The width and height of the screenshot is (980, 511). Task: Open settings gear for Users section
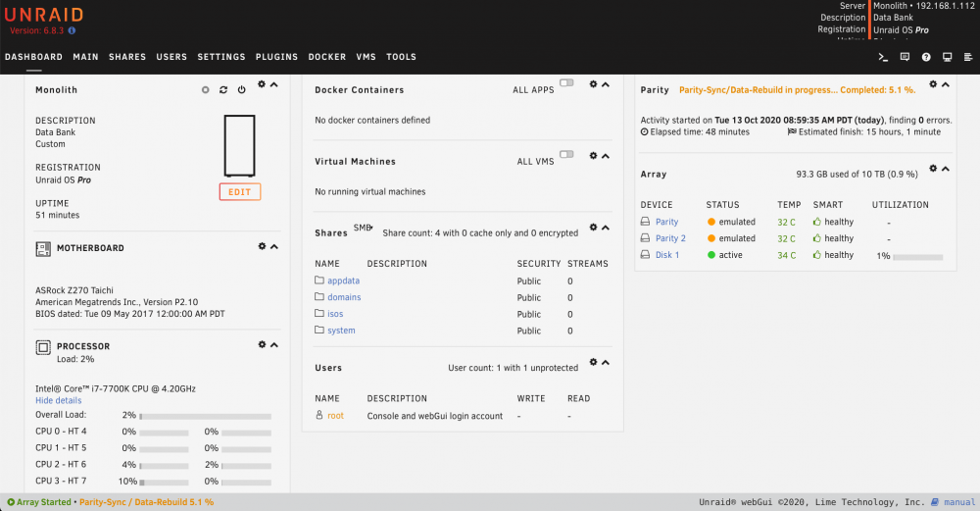coord(593,362)
